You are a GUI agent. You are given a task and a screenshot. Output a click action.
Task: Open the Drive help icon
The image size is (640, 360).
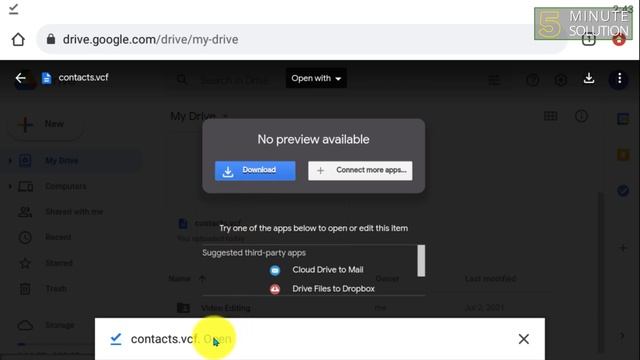[x=532, y=80]
